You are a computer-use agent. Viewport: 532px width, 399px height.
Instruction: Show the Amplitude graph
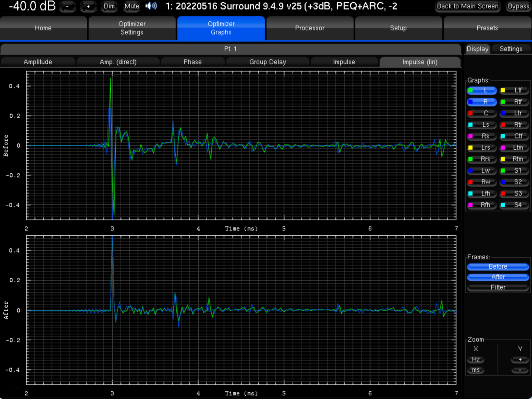pos(38,62)
